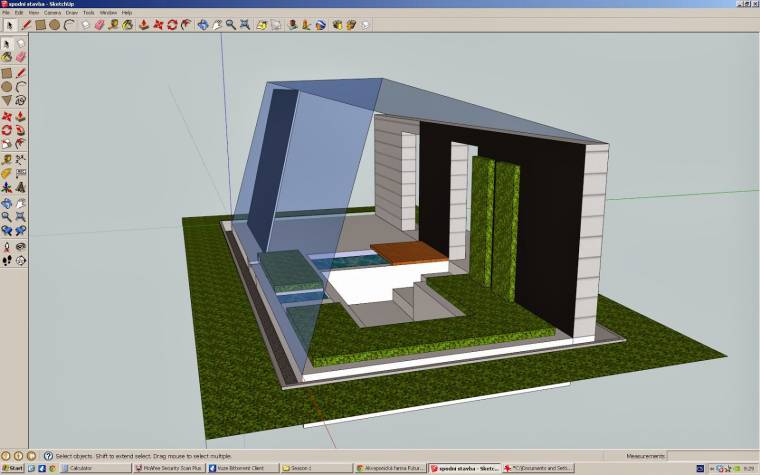Select the Axes tool
760x475 pixels.
point(7,187)
